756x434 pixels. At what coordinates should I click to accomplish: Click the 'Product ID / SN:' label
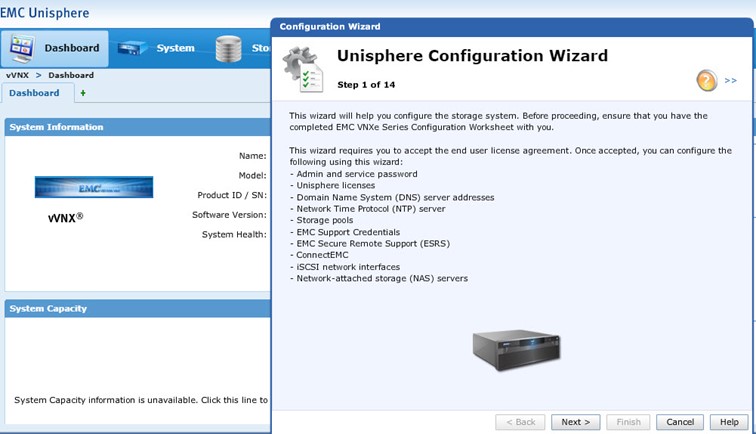click(232, 195)
